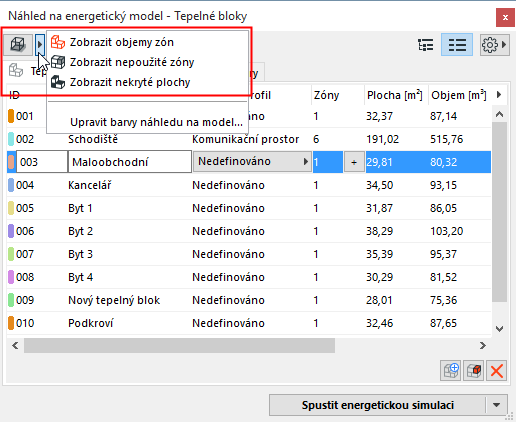Click green color swatch of block 009

[x=11, y=300]
